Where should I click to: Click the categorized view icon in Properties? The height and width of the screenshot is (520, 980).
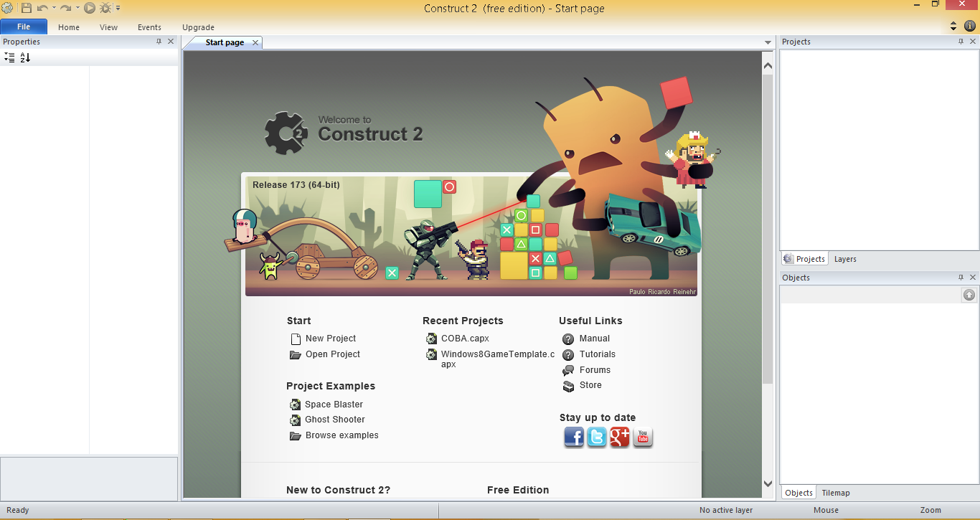coord(9,57)
